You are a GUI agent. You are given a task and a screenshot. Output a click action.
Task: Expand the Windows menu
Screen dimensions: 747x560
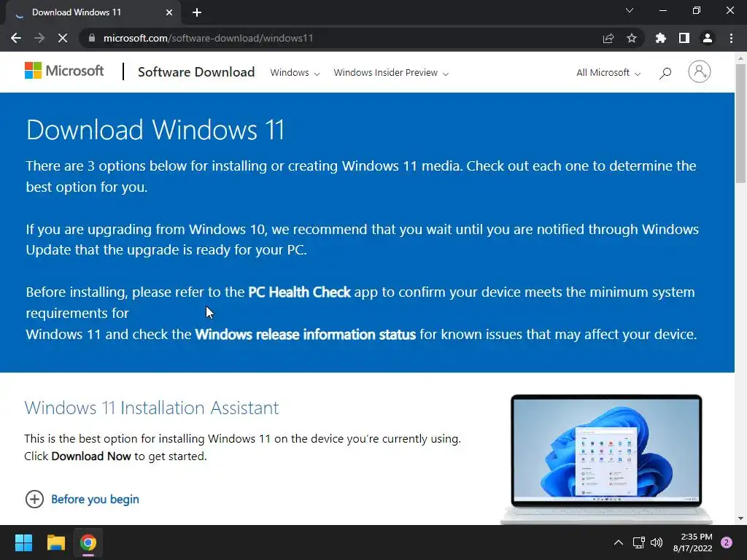[x=295, y=73]
